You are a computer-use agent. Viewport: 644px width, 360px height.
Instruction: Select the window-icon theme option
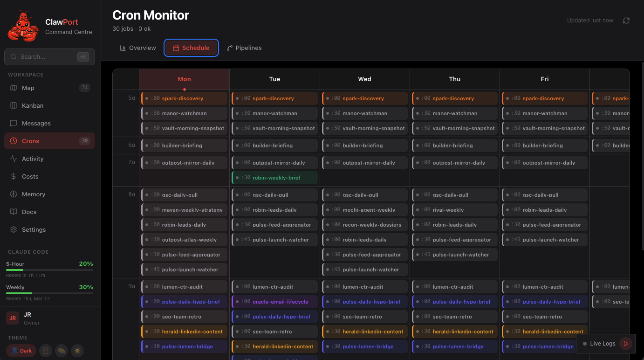coord(46,351)
